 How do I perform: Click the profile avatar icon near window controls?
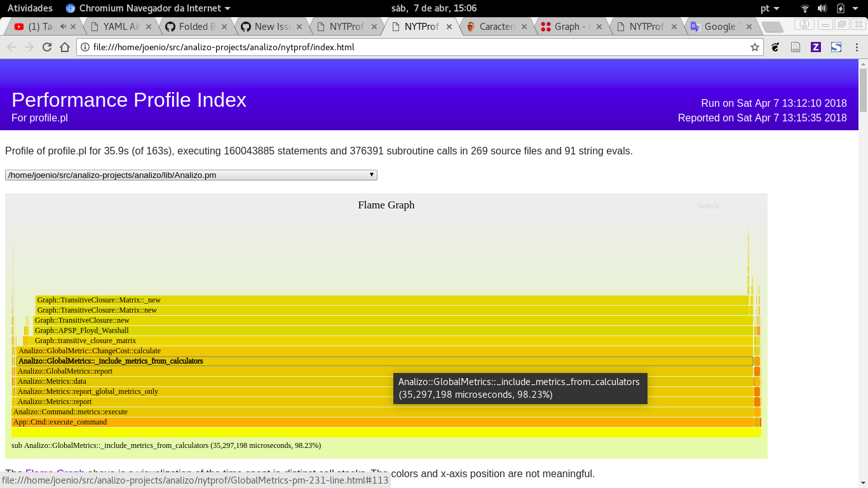(x=804, y=23)
